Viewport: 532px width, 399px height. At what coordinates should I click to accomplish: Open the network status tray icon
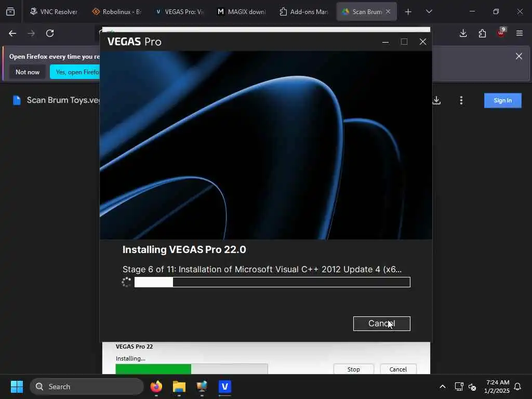tap(459, 387)
